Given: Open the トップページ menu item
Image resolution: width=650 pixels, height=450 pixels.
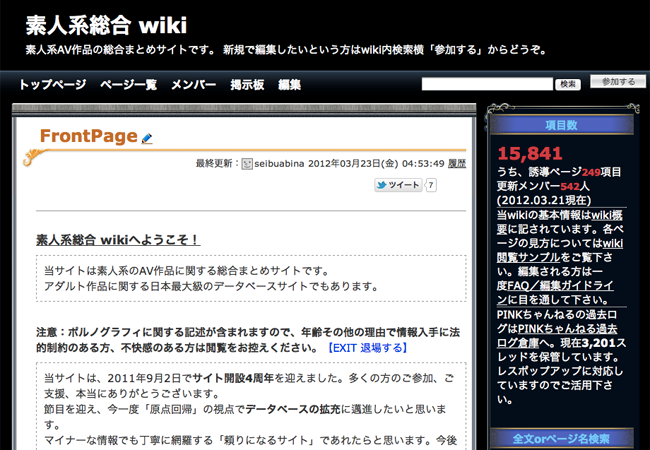Looking at the screenshot, I should pyautogui.click(x=52, y=85).
